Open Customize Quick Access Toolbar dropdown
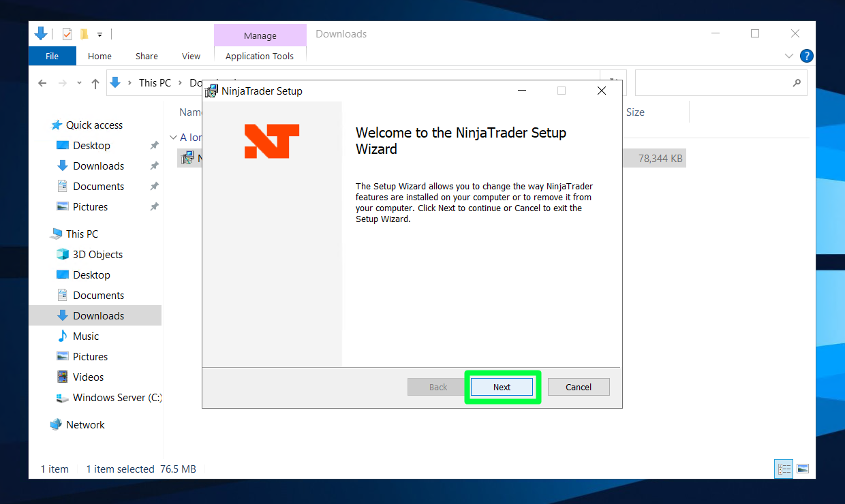The image size is (845, 504). click(99, 34)
